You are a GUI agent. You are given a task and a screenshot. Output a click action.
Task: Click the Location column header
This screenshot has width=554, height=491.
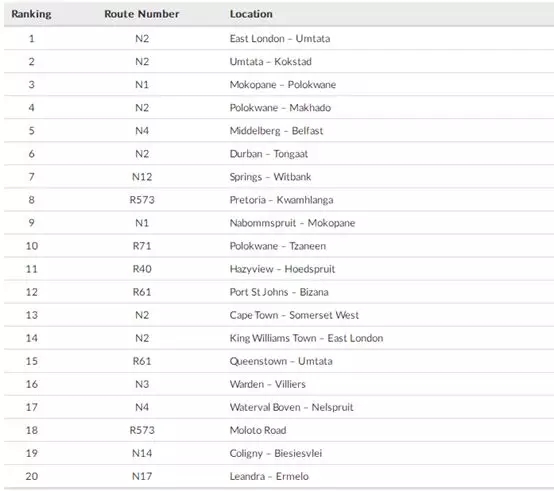(x=251, y=14)
